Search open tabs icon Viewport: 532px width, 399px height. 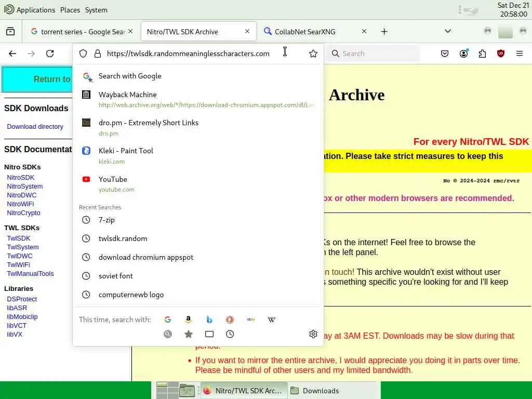tap(209, 334)
